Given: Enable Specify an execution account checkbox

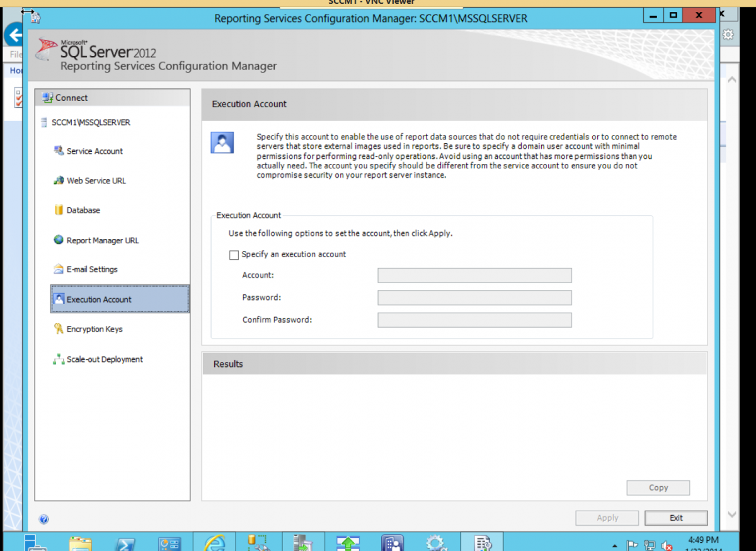Looking at the screenshot, I should click(234, 255).
